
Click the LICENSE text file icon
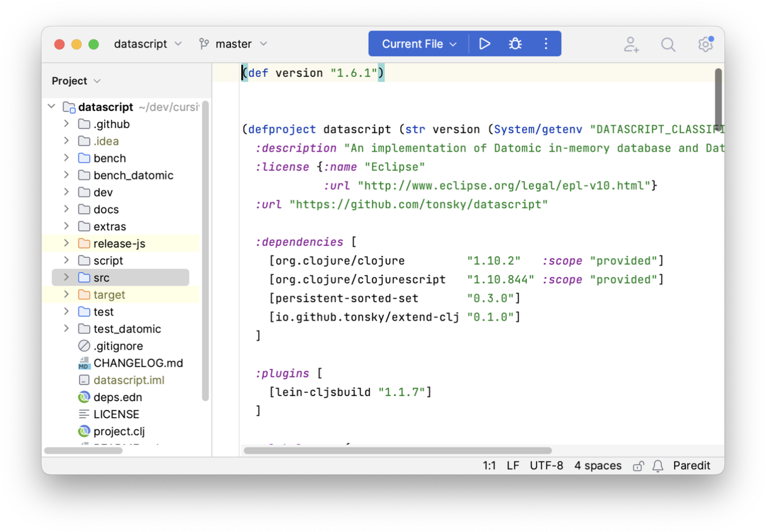tap(84, 414)
